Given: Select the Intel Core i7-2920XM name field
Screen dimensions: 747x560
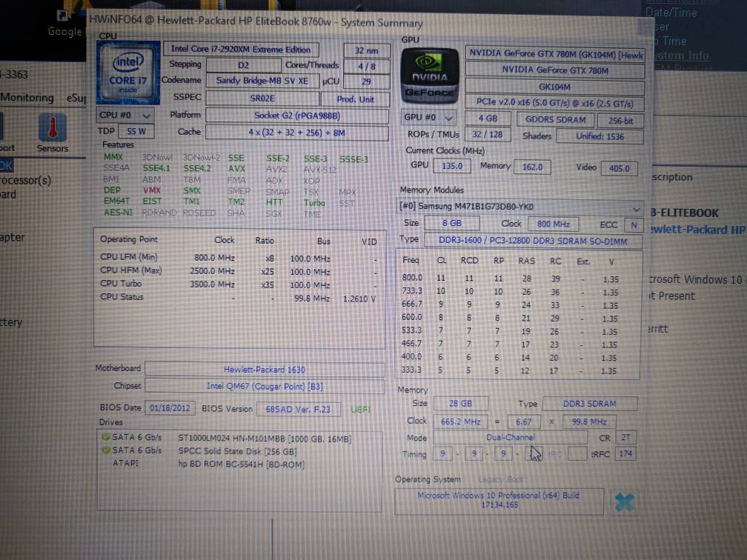Looking at the screenshot, I should (241, 49).
